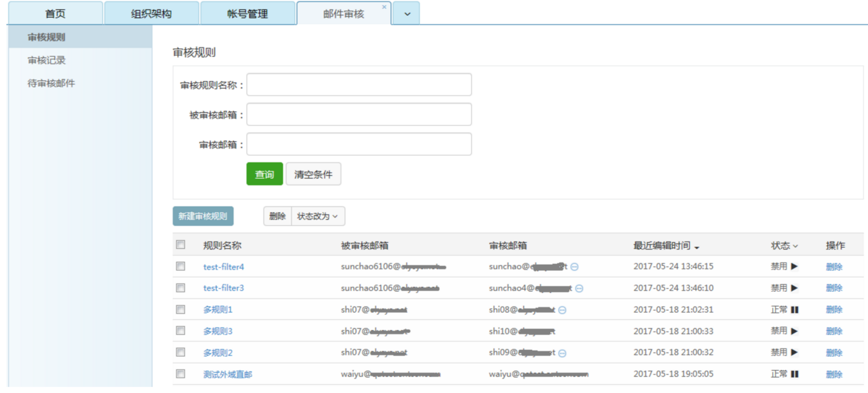Click play icon in test-filter3 row
The image size is (868, 393).
click(794, 288)
